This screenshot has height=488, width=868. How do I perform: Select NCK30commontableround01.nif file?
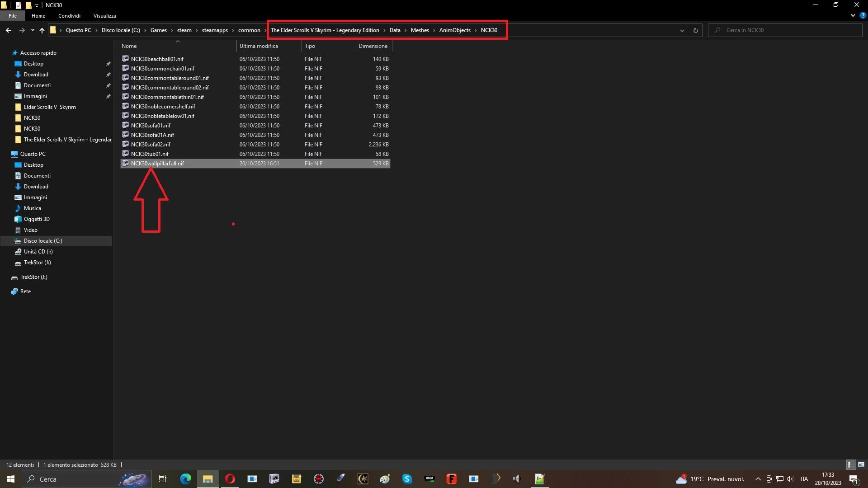point(255,78)
